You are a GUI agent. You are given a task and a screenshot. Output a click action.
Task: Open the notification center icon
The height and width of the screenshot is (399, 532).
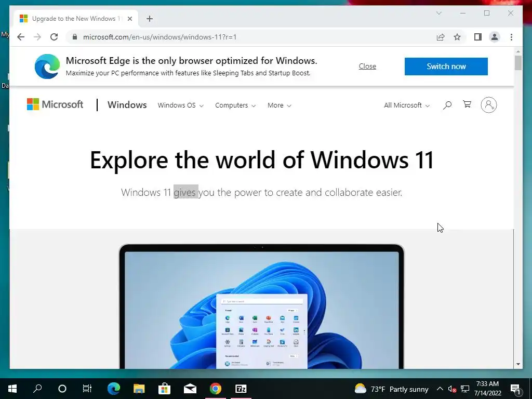515,389
